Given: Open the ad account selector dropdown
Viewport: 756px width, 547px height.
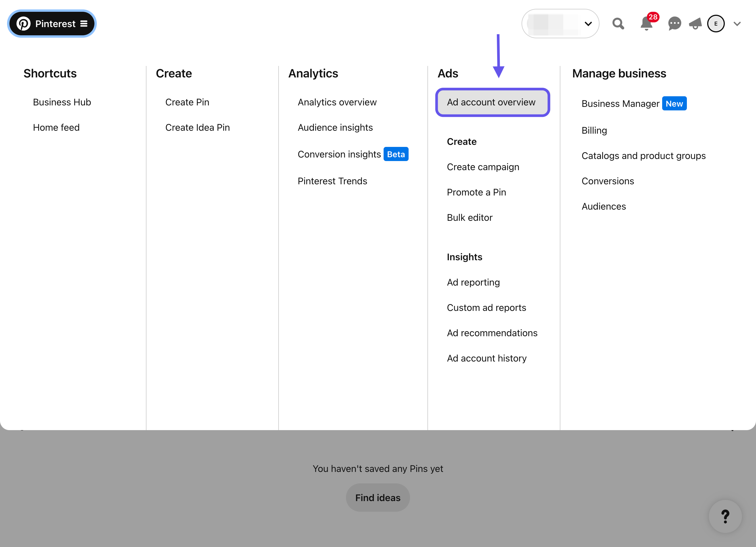Looking at the screenshot, I should [560, 24].
